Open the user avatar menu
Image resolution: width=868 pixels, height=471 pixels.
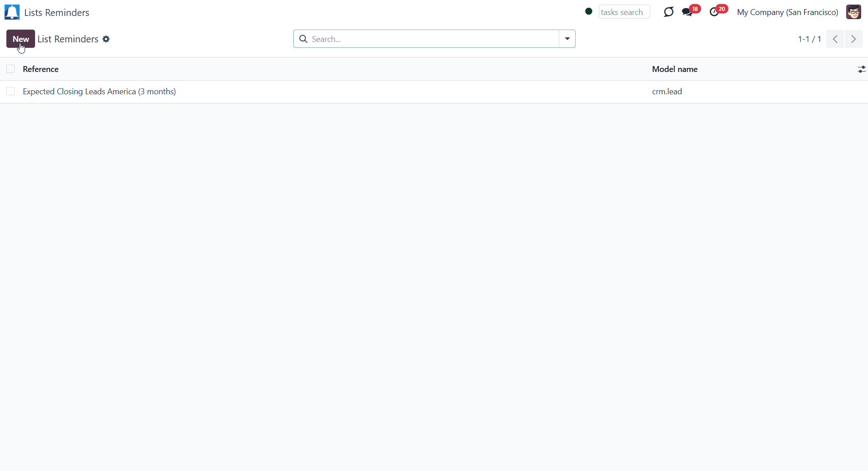tap(854, 12)
